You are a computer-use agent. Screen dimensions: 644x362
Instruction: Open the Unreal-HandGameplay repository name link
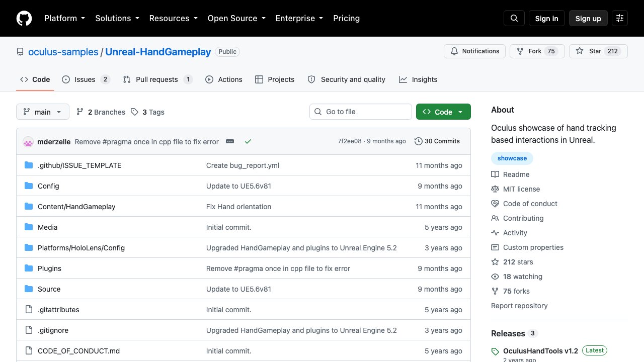click(x=158, y=52)
